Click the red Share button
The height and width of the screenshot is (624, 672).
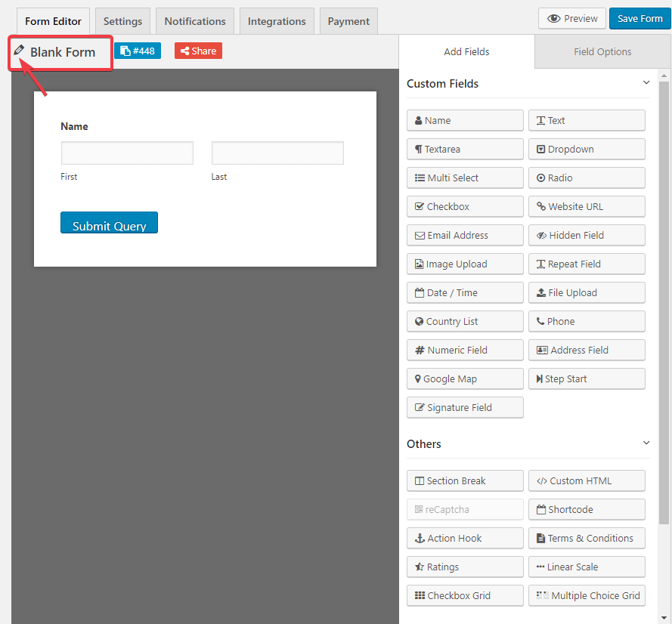tap(199, 51)
